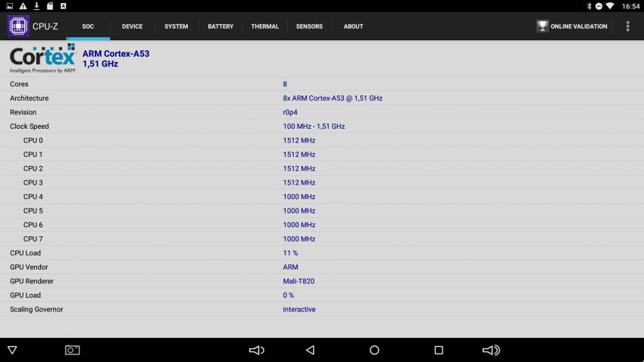The image size is (644, 362).
Task: Tap the picture notification icon in status bar
Action: (x=9, y=6)
